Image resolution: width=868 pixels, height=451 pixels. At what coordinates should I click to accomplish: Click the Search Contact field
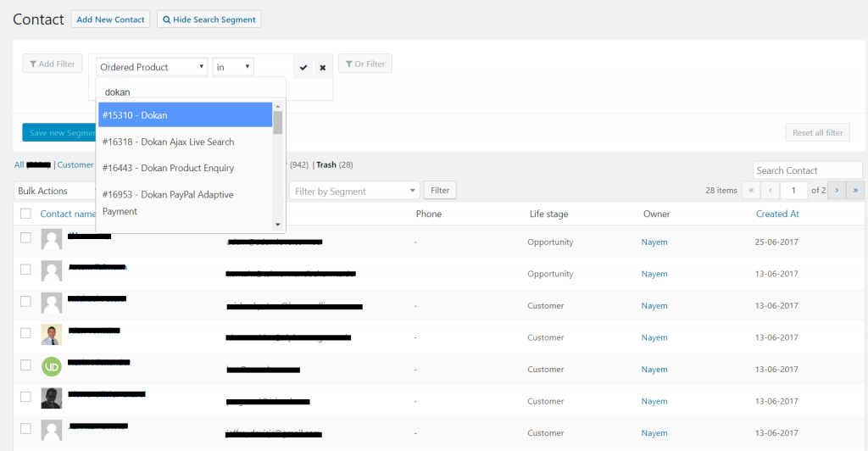(x=807, y=170)
